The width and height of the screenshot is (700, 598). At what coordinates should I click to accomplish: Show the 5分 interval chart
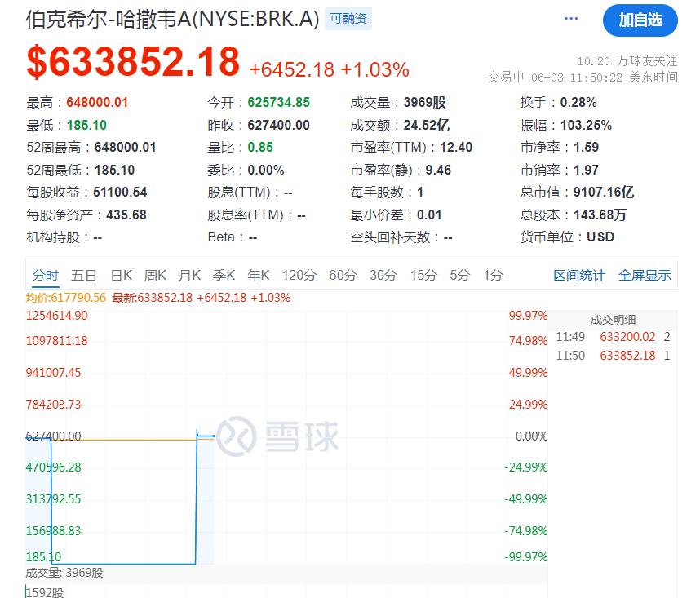click(x=460, y=276)
